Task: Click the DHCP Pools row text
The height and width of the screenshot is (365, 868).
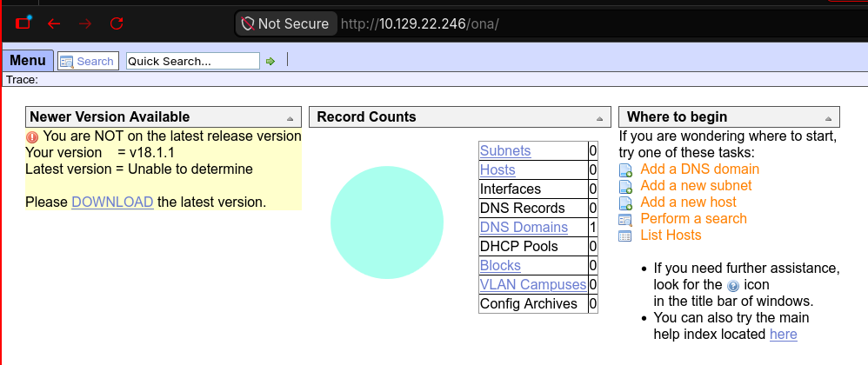Action: tap(519, 247)
